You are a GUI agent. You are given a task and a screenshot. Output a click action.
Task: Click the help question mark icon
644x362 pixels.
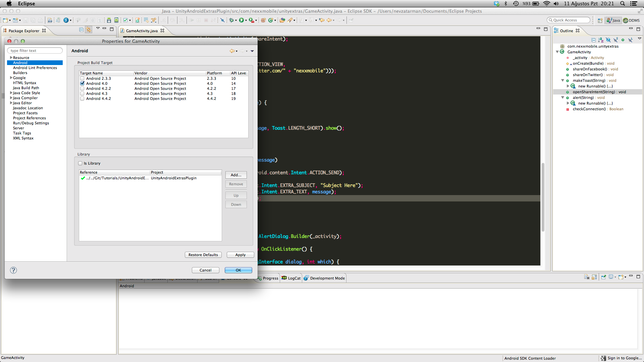click(x=13, y=270)
